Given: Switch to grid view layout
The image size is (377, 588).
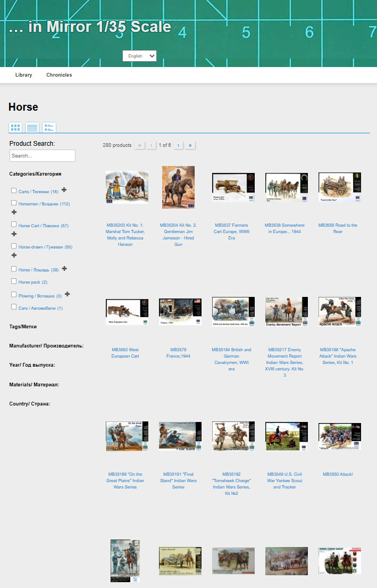Looking at the screenshot, I should click(15, 128).
